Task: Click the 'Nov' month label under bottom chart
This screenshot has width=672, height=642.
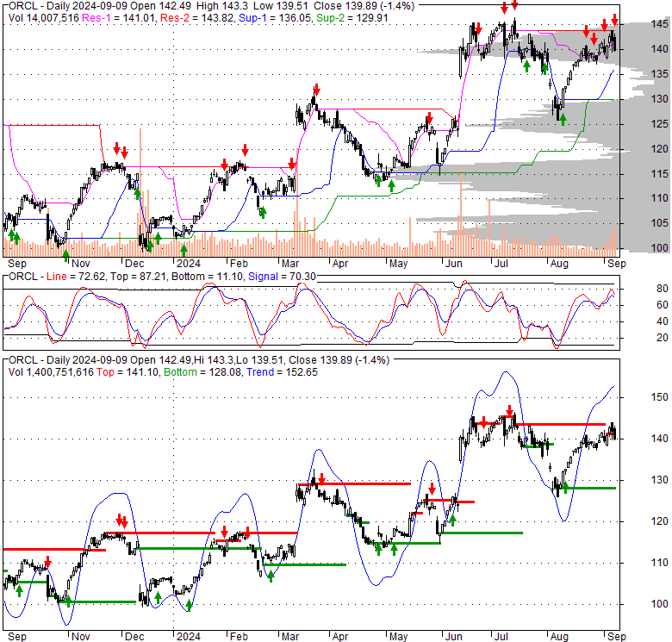Action: pyautogui.click(x=81, y=637)
